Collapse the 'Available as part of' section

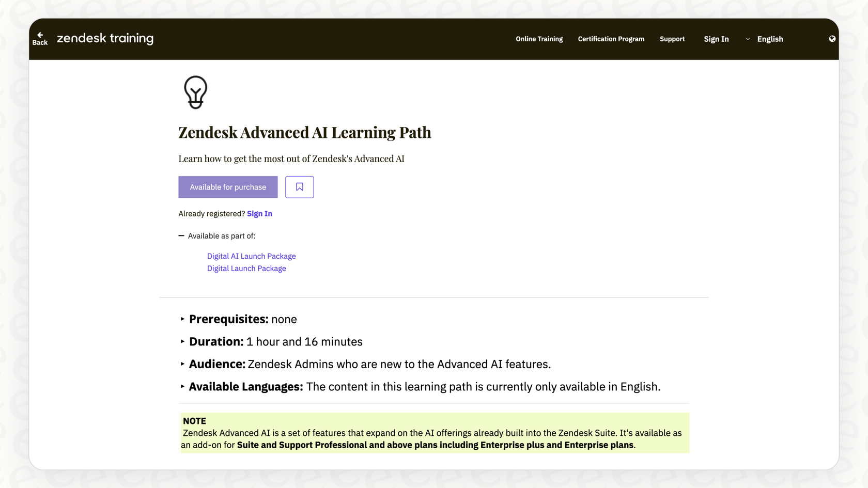[x=181, y=235]
